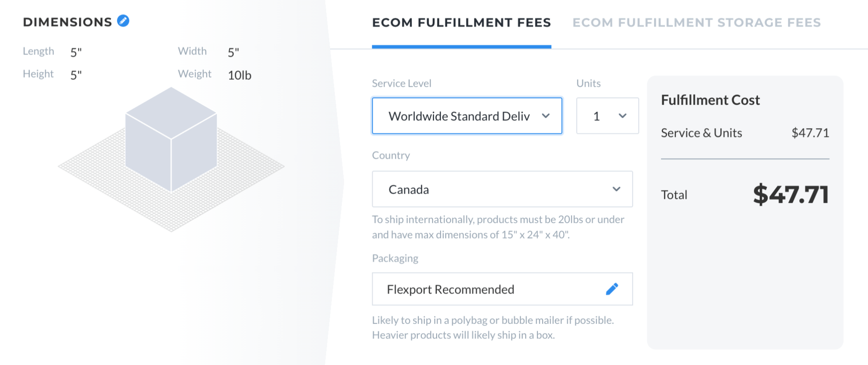Click the chevron on the Country dropdown
The height and width of the screenshot is (365, 868).
[616, 189]
